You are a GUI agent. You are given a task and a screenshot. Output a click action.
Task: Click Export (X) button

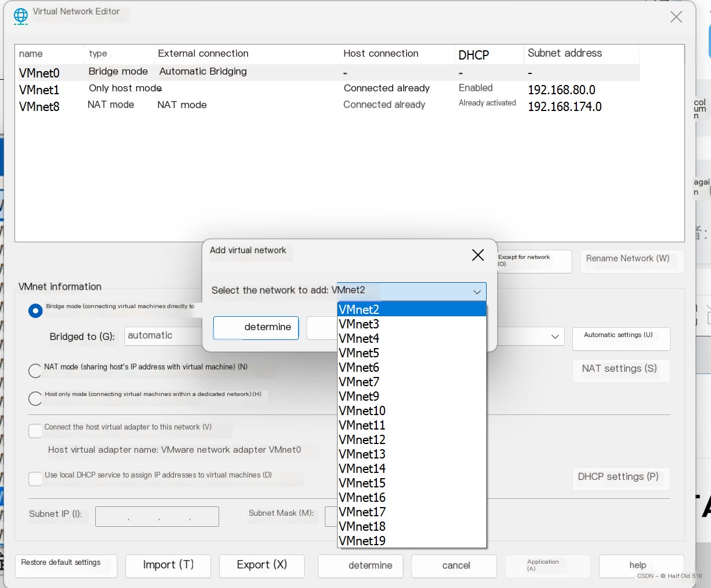click(262, 566)
